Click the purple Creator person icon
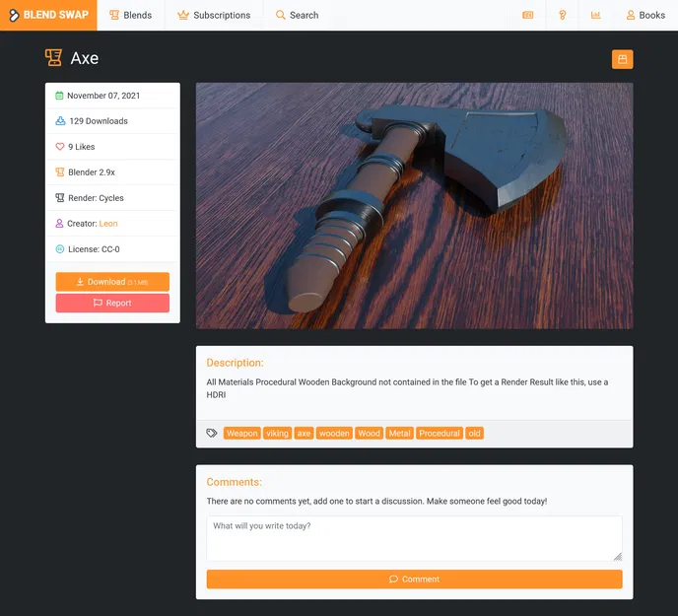Image resolution: width=678 pixels, height=616 pixels. tap(59, 223)
